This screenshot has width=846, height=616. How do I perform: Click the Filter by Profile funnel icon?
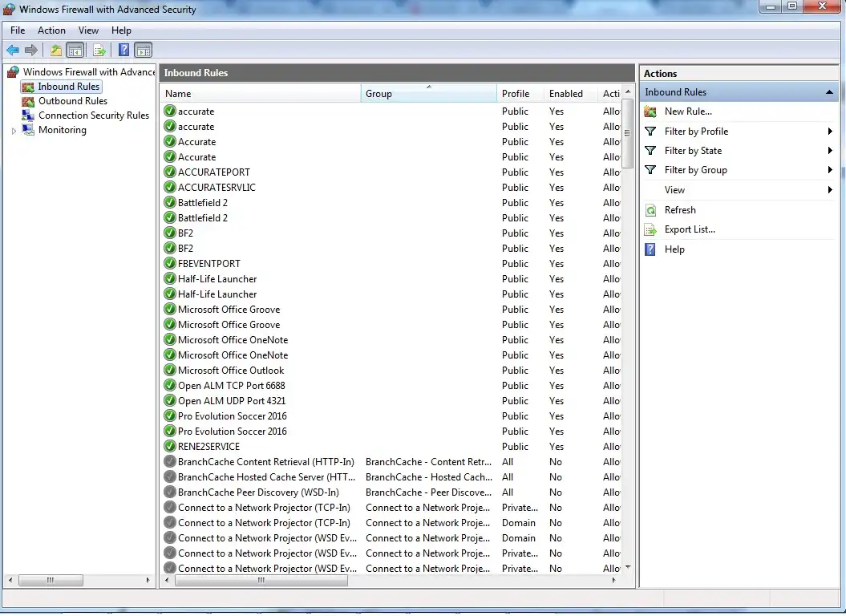tap(650, 132)
